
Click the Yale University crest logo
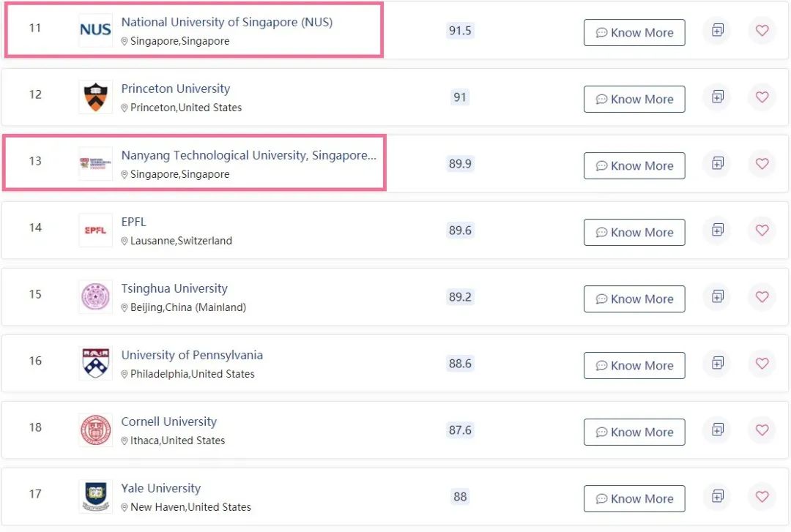pyautogui.click(x=95, y=497)
